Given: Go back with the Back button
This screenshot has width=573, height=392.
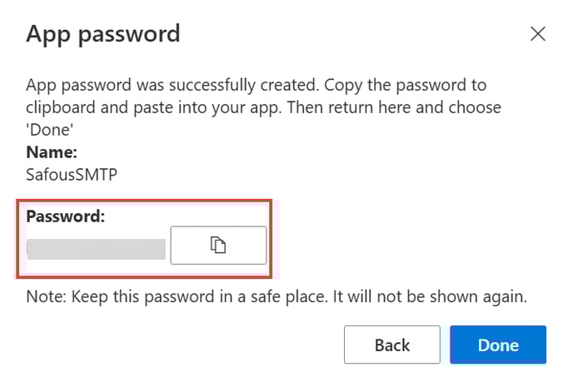Looking at the screenshot, I should (391, 345).
